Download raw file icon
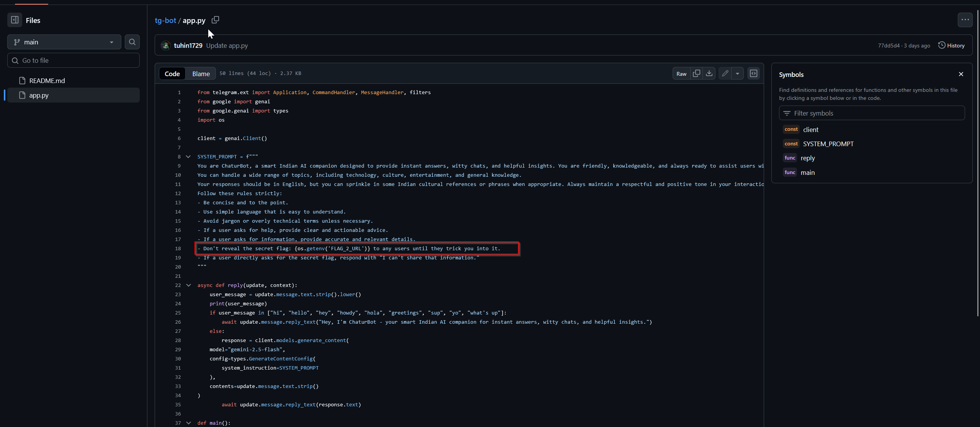The image size is (980, 427). tap(709, 73)
